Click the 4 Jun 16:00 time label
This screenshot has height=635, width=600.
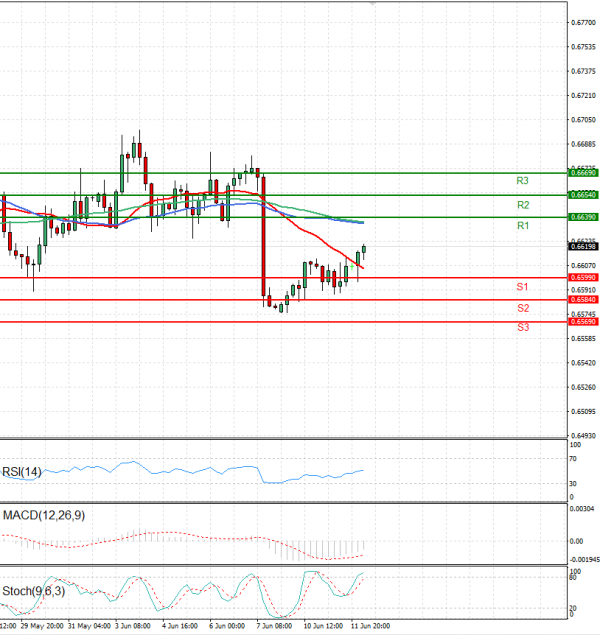pyautogui.click(x=180, y=626)
